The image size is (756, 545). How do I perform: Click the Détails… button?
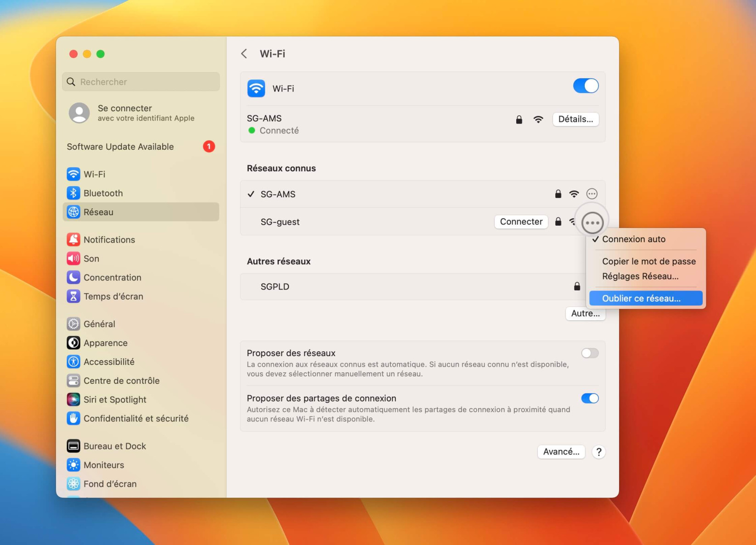(575, 119)
